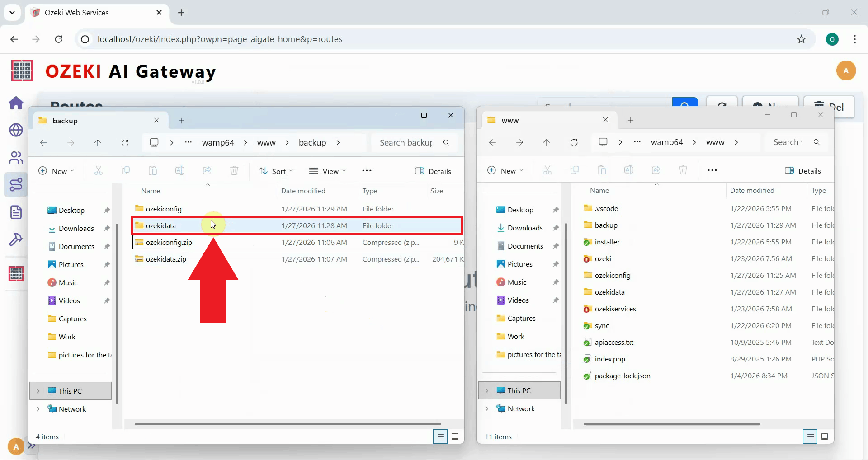868x460 pixels.
Task: Switch backup window to large icons view
Action: (455, 437)
